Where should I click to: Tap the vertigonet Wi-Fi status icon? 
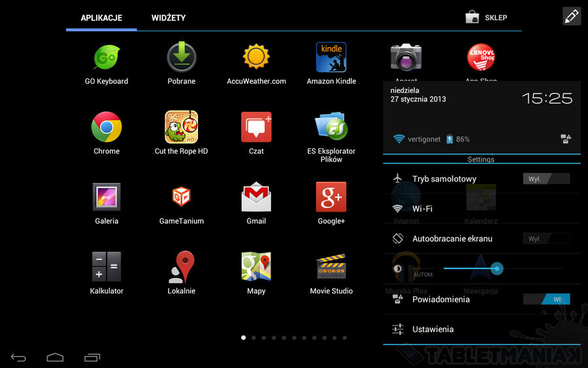399,139
